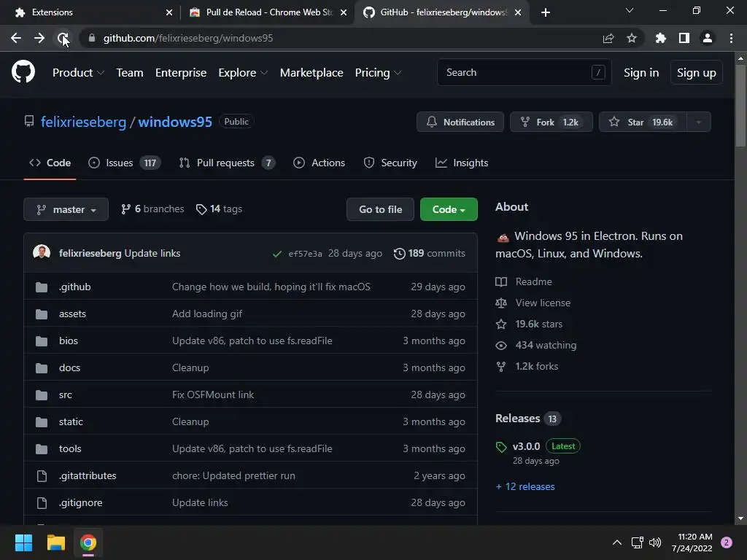Click the GitHub Octocat logo
This screenshot has width=747, height=560.
[x=23, y=72]
